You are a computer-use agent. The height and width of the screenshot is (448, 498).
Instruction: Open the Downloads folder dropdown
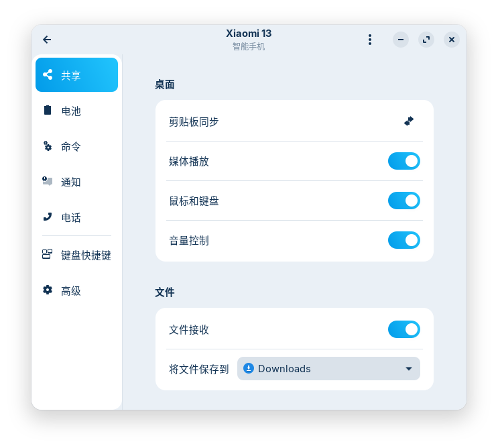(328, 369)
